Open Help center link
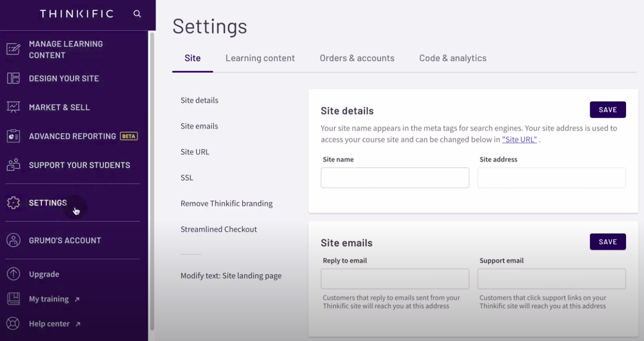644x341 pixels. [49, 324]
